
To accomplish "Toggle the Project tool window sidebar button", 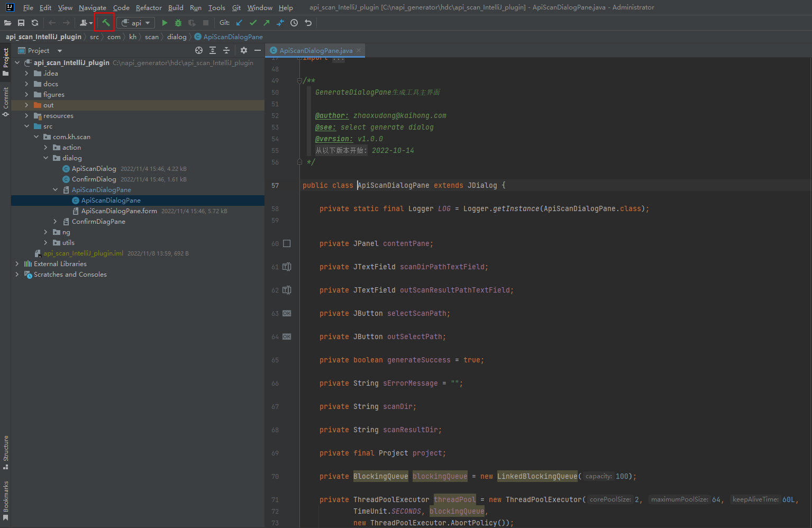I will coord(6,61).
